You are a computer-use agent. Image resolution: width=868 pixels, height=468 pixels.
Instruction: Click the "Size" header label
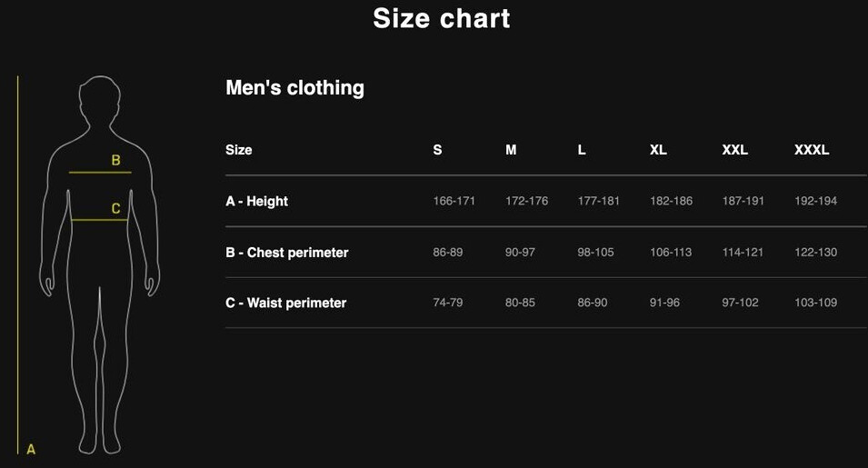239,150
